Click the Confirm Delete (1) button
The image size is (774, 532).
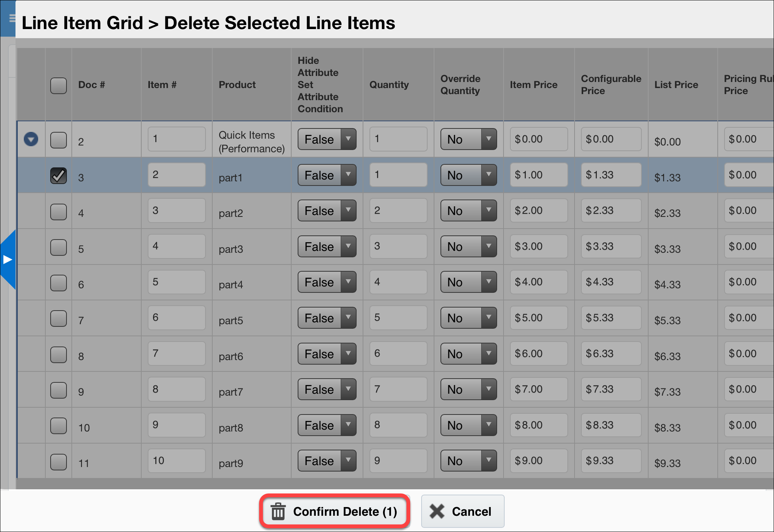334,511
